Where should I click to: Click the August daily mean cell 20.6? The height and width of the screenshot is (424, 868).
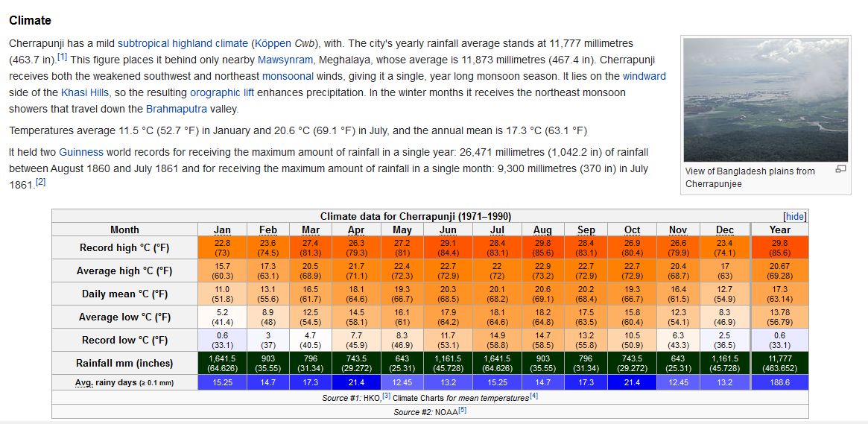pos(542,294)
